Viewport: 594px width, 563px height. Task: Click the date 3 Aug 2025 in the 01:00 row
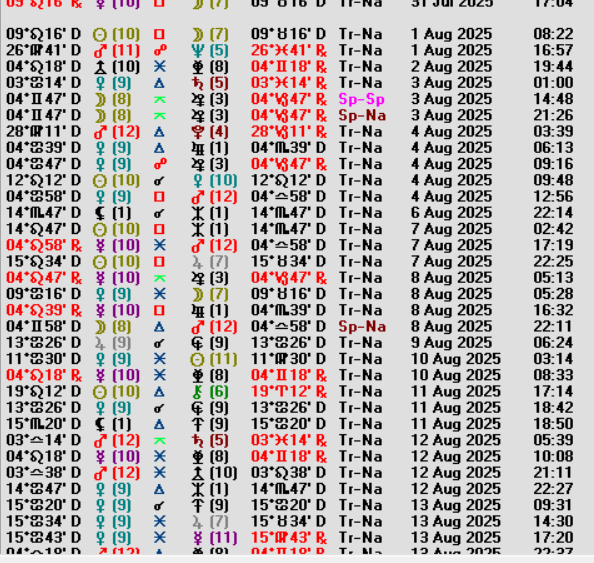click(452, 83)
